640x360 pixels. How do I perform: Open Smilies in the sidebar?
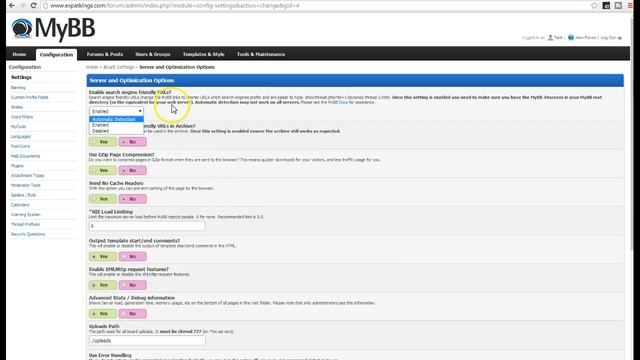coord(17,107)
